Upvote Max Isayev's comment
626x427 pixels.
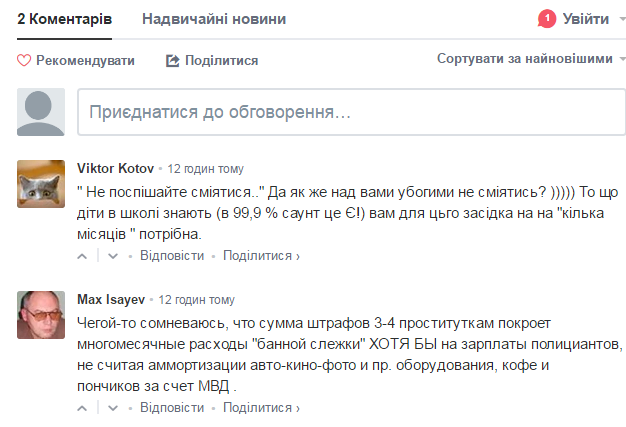click(x=83, y=409)
